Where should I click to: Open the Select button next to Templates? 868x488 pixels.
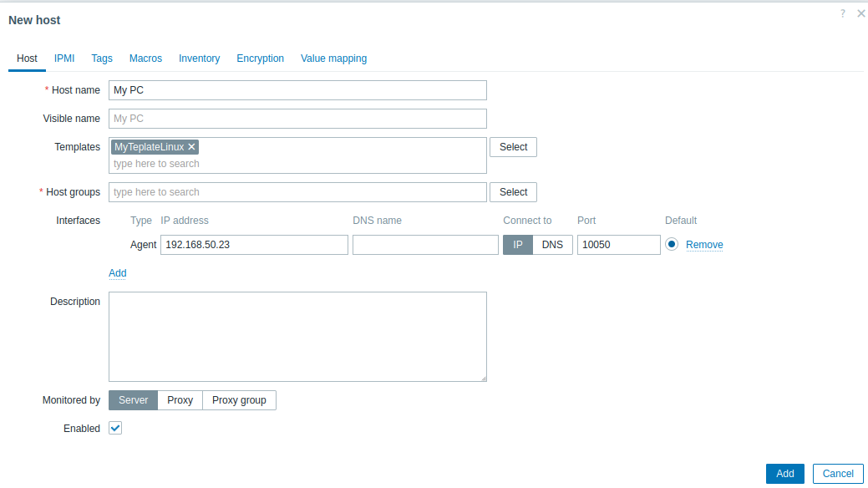click(513, 147)
